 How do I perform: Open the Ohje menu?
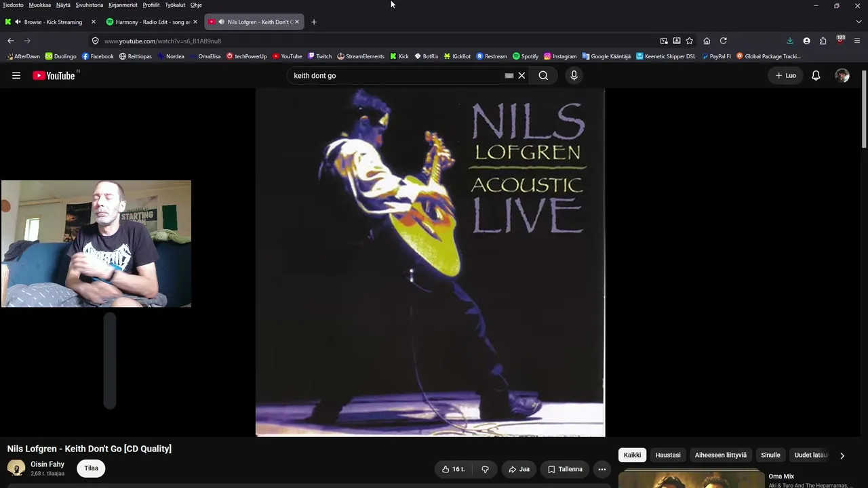[x=196, y=5]
